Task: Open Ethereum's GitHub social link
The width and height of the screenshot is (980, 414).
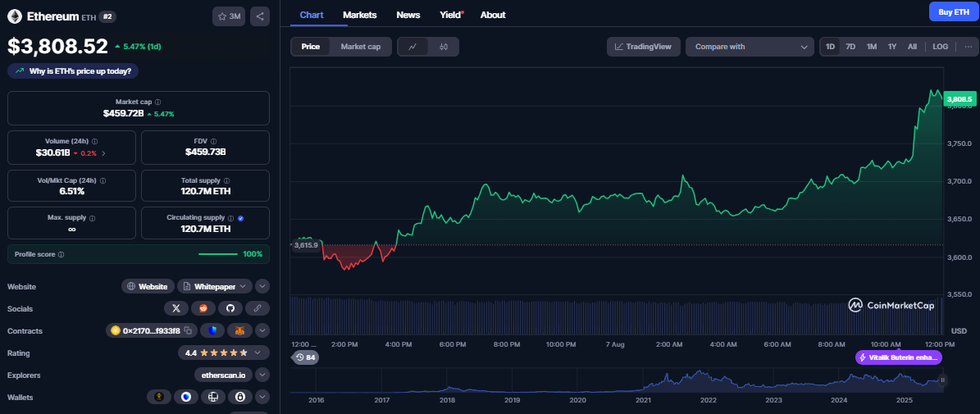Action: (230, 308)
